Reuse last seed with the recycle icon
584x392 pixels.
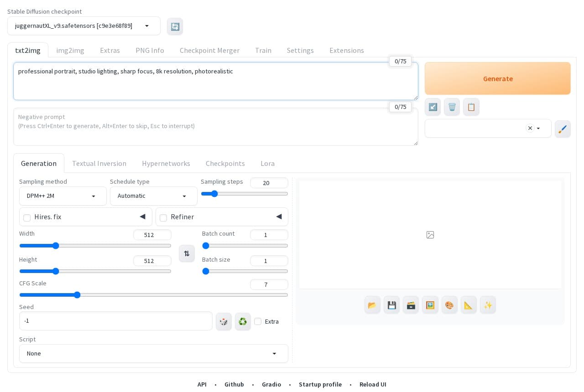[243, 321]
